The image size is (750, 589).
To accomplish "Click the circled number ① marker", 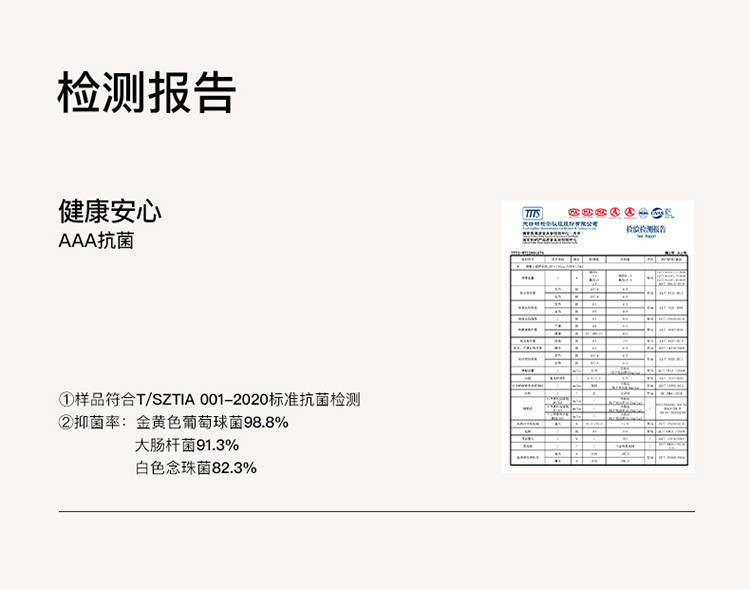I will pos(67,400).
